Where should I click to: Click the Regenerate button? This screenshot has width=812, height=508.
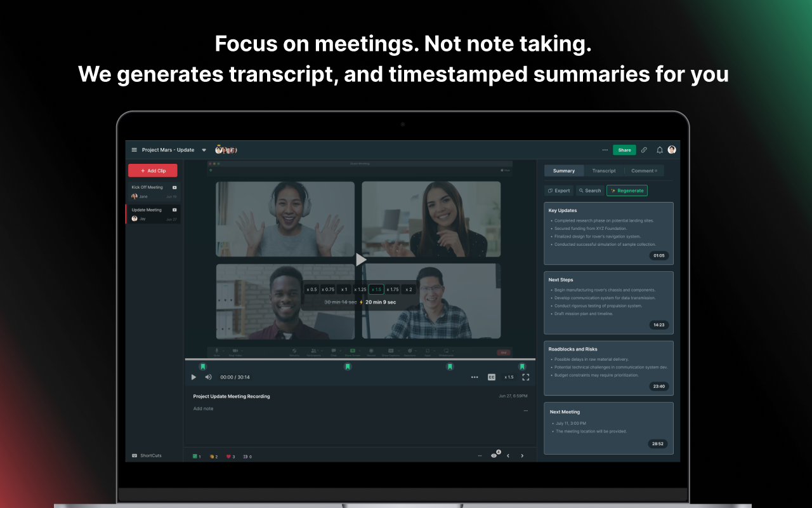click(627, 190)
